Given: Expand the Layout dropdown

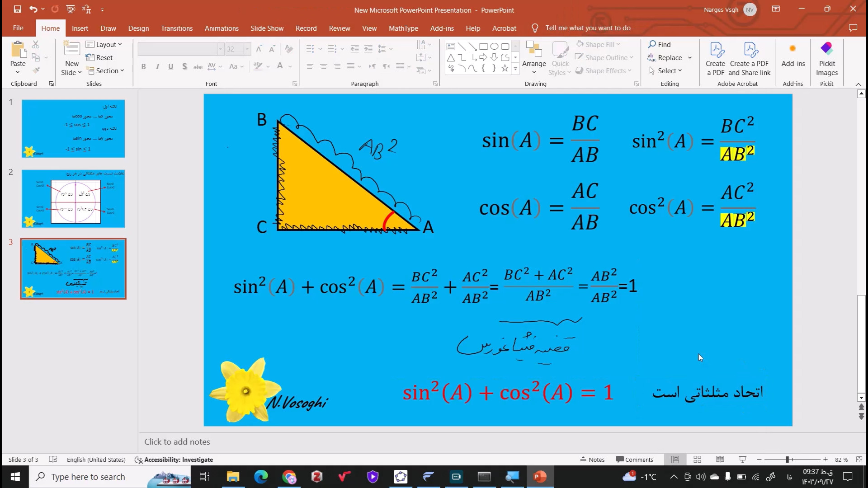Looking at the screenshot, I should click(x=104, y=44).
